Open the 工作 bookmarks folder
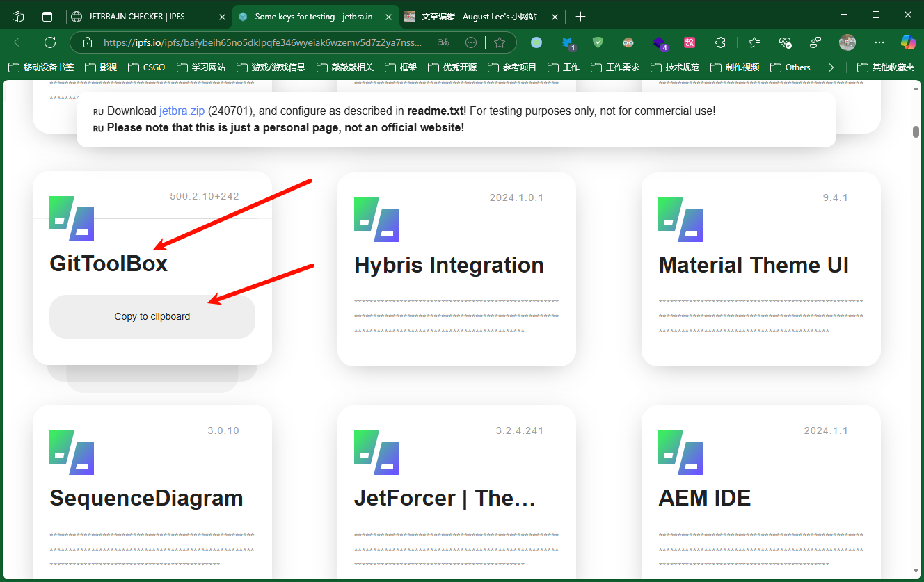The image size is (924, 582). (x=564, y=67)
